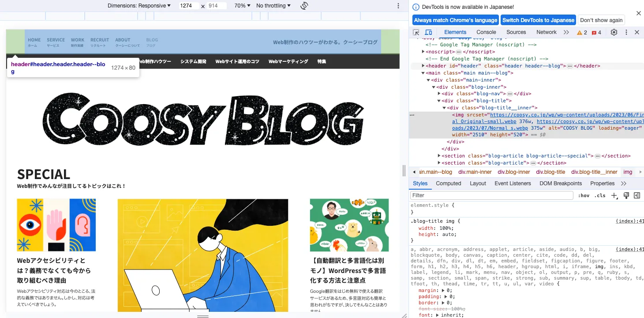This screenshot has height=318, width=644.
Task: Select the Layout sidebar tab
Action: tap(478, 183)
